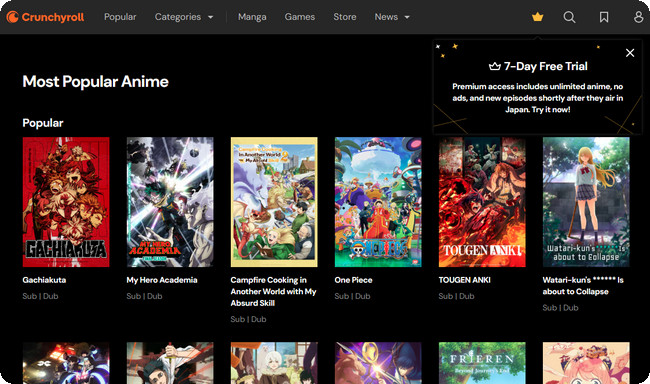Click the 'Sub | Dub' text under Campfire Cooking
650x384 pixels.
click(248, 319)
